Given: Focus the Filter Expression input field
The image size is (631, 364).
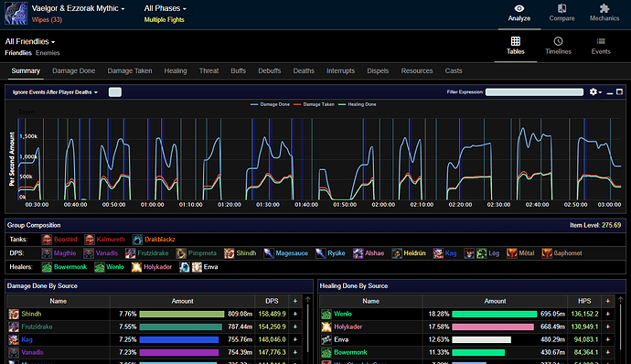Looking at the screenshot, I should 534,92.
